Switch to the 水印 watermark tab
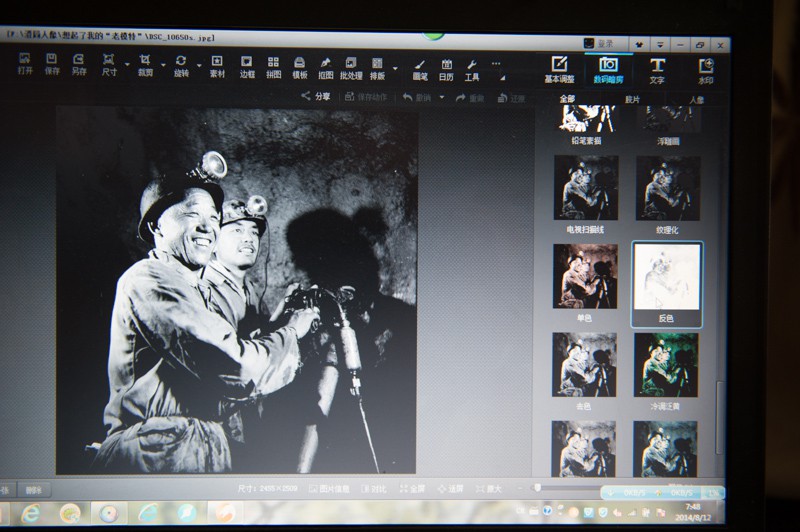This screenshot has height=532, width=800. pyautogui.click(x=706, y=71)
